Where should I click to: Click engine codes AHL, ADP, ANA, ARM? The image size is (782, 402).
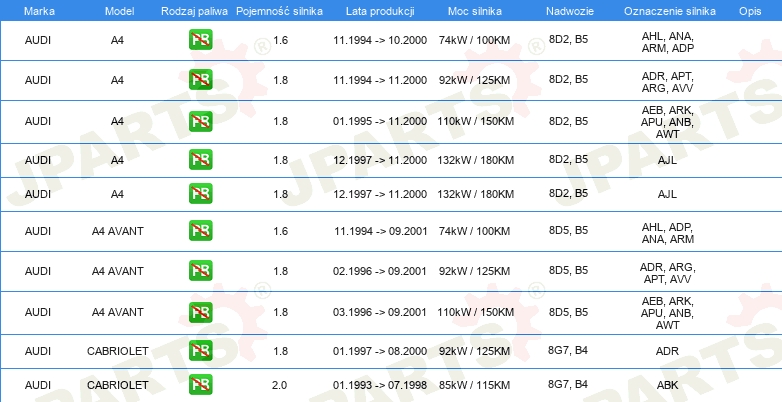pyautogui.click(x=667, y=233)
